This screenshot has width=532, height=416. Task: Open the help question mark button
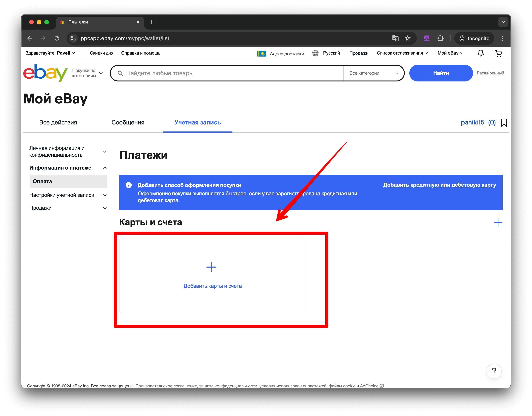494,371
